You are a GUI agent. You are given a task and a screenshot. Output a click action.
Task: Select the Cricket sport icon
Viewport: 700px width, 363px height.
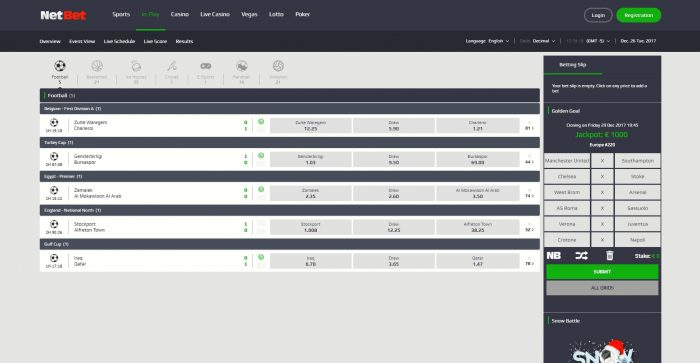172,66
